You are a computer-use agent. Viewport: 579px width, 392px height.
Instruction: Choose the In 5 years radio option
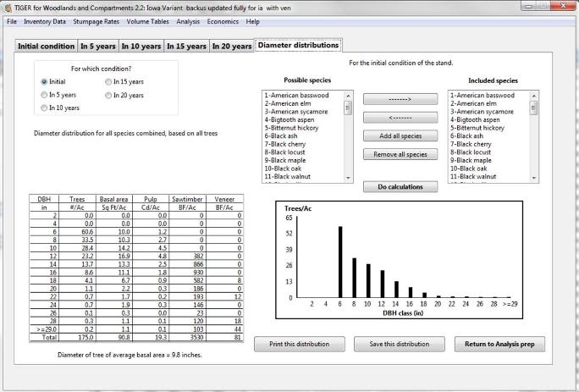click(x=45, y=95)
